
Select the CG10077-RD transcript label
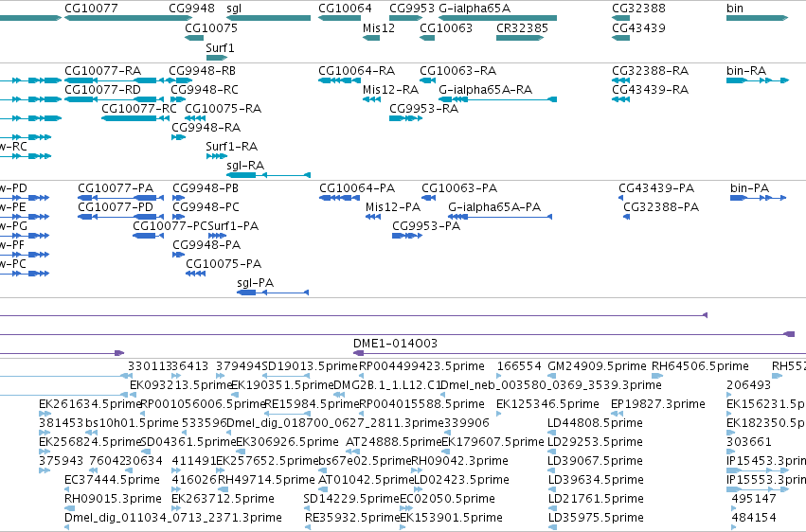(x=103, y=89)
